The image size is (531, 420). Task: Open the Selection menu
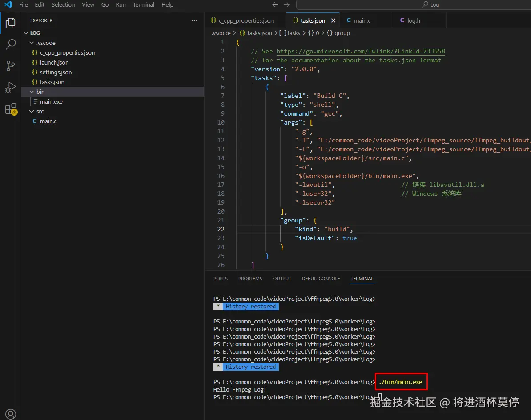63,5
